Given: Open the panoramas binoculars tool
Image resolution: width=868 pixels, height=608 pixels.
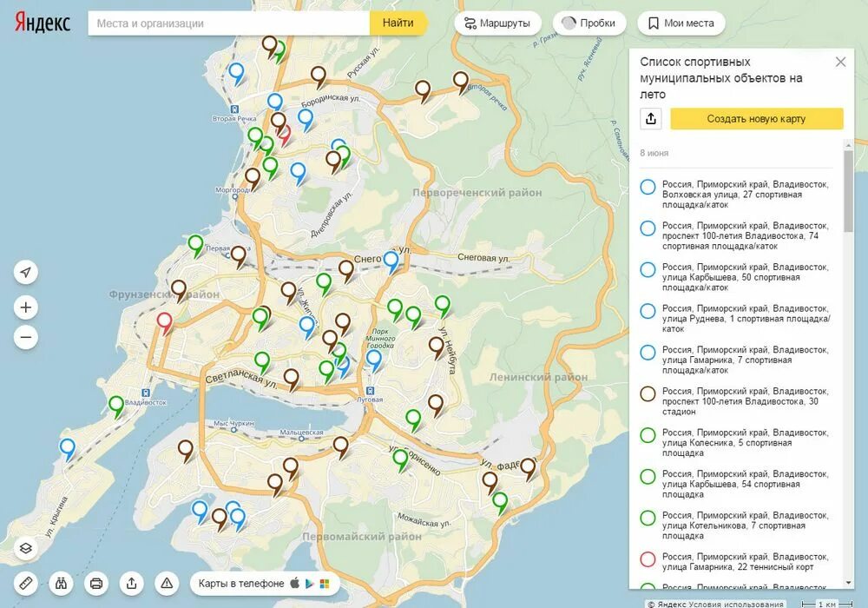Looking at the screenshot, I should pos(61,583).
